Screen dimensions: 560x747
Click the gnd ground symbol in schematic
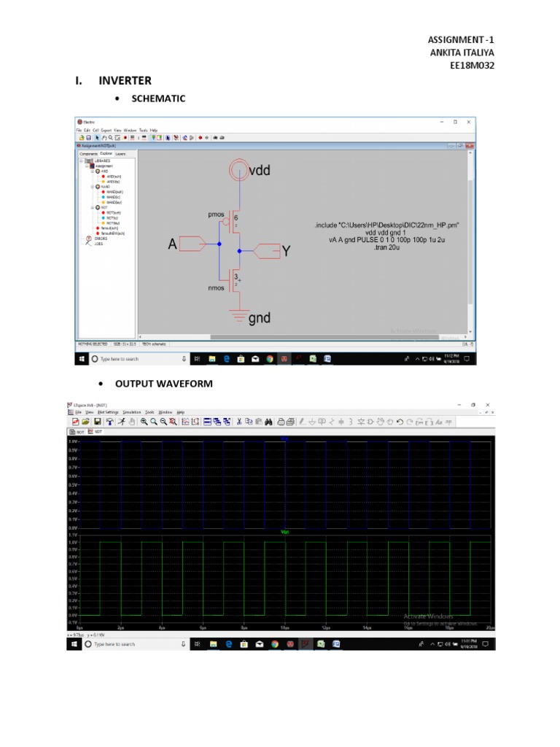pyautogui.click(x=239, y=315)
